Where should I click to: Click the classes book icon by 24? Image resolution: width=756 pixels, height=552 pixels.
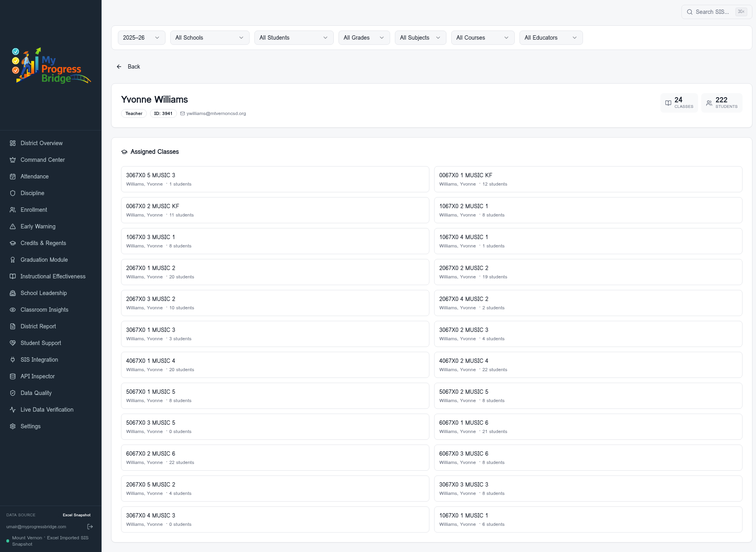[x=668, y=103]
